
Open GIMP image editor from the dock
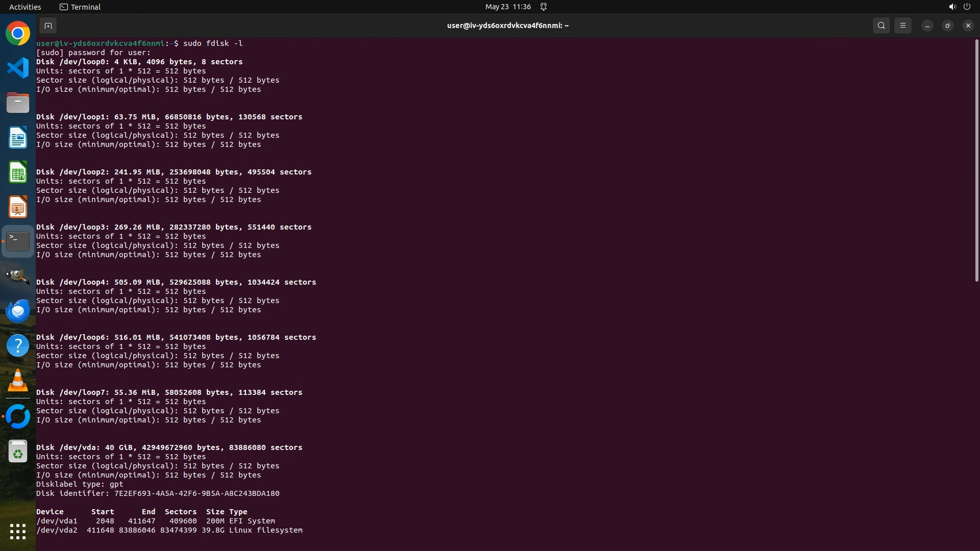coord(18,277)
